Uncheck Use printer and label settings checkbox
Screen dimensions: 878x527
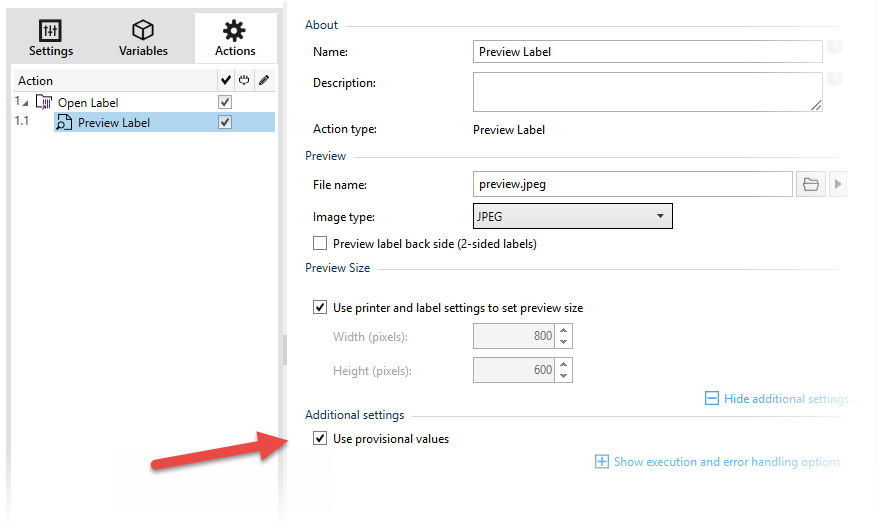320,307
